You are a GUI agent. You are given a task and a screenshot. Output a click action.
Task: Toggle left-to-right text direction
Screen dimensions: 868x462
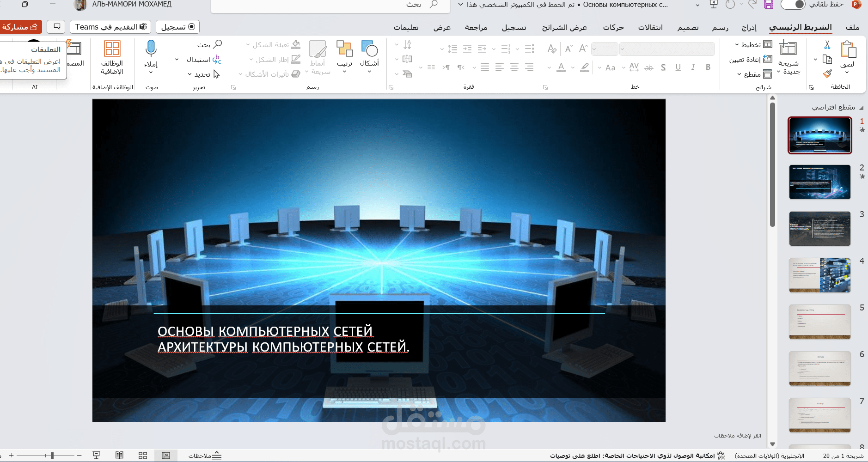pyautogui.click(x=446, y=67)
